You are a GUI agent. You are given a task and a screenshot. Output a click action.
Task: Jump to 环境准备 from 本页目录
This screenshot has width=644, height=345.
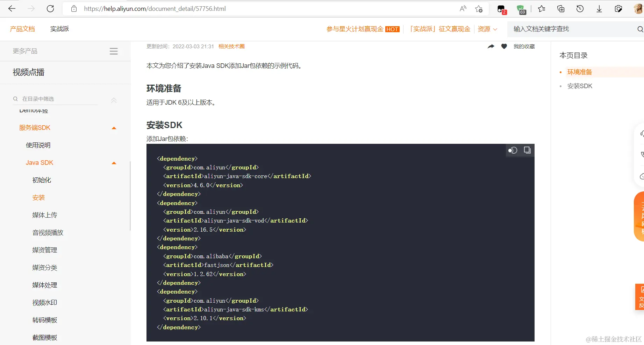(579, 72)
